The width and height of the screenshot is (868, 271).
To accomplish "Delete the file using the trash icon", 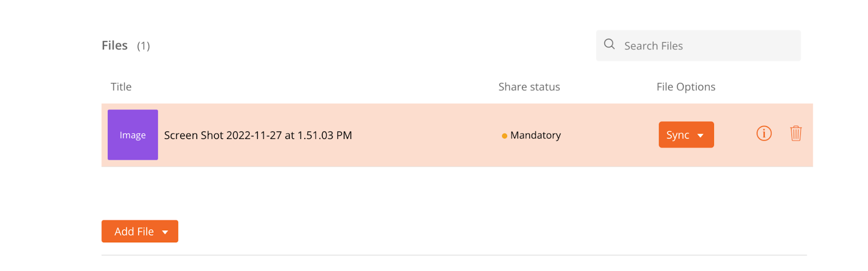I will click(x=796, y=133).
